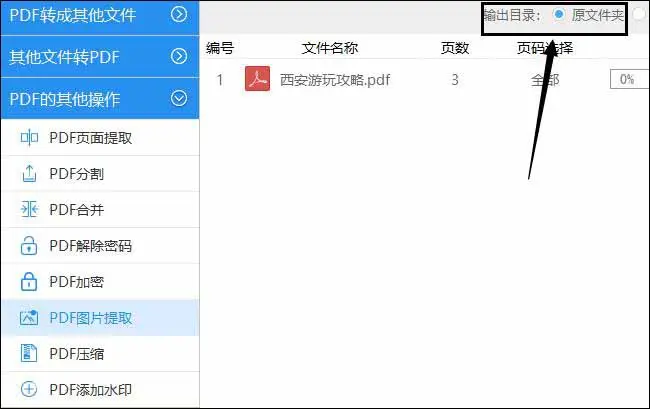Choose PDF合并 from the sidebar

[x=101, y=209]
